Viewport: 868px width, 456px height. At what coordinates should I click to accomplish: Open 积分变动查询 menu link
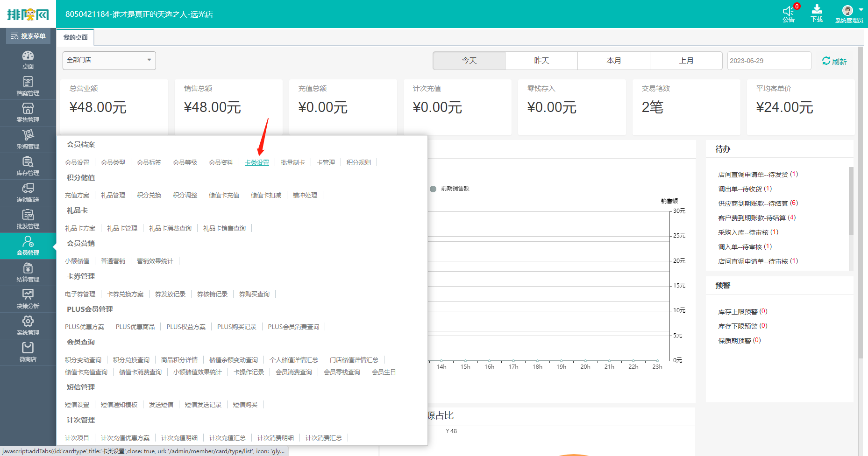(x=83, y=360)
